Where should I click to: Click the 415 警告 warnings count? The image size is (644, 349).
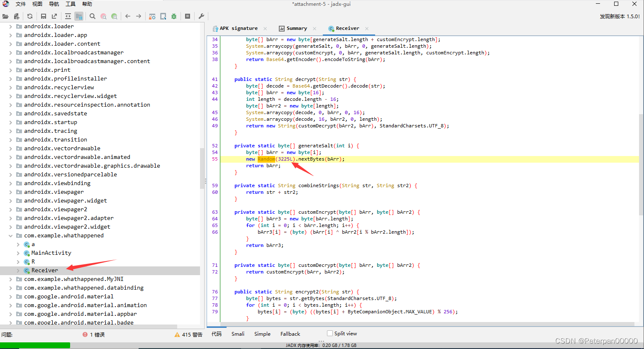(192, 334)
